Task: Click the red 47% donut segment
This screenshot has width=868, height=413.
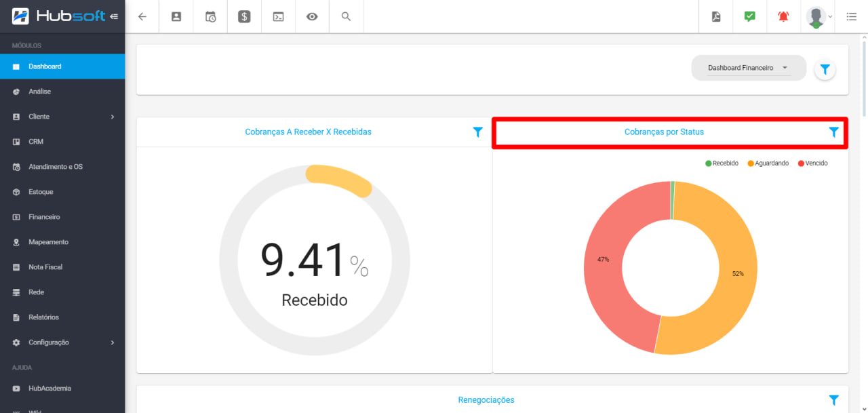Action: tap(603, 260)
